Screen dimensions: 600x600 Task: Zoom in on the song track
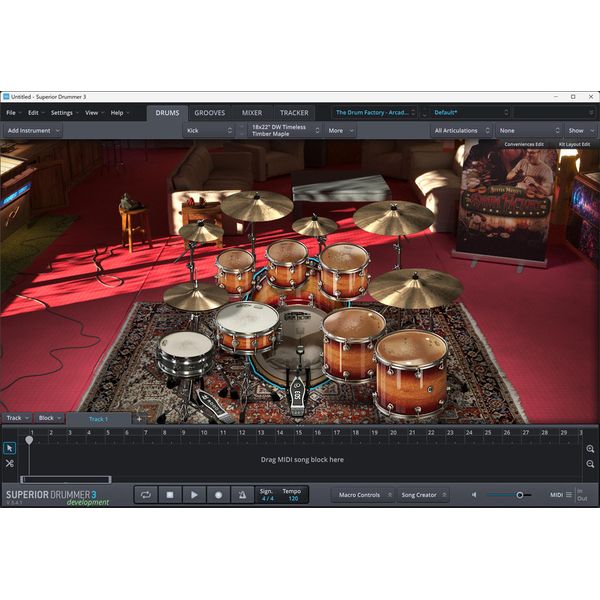(590, 449)
